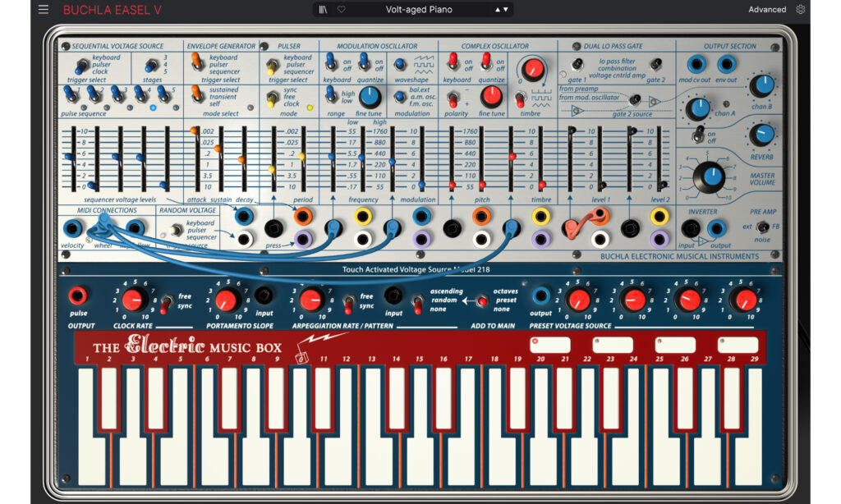Toggle the reverb on/off switch
The width and height of the screenshot is (841, 504).
click(x=697, y=135)
